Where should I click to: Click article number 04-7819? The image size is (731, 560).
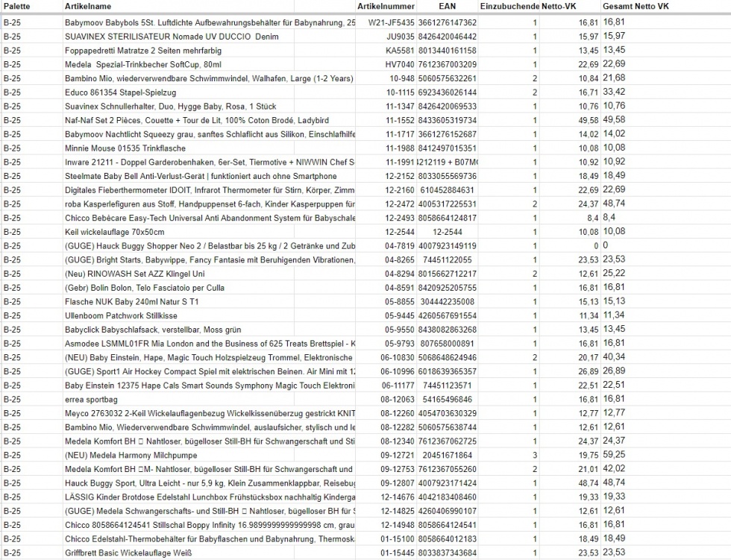400,246
